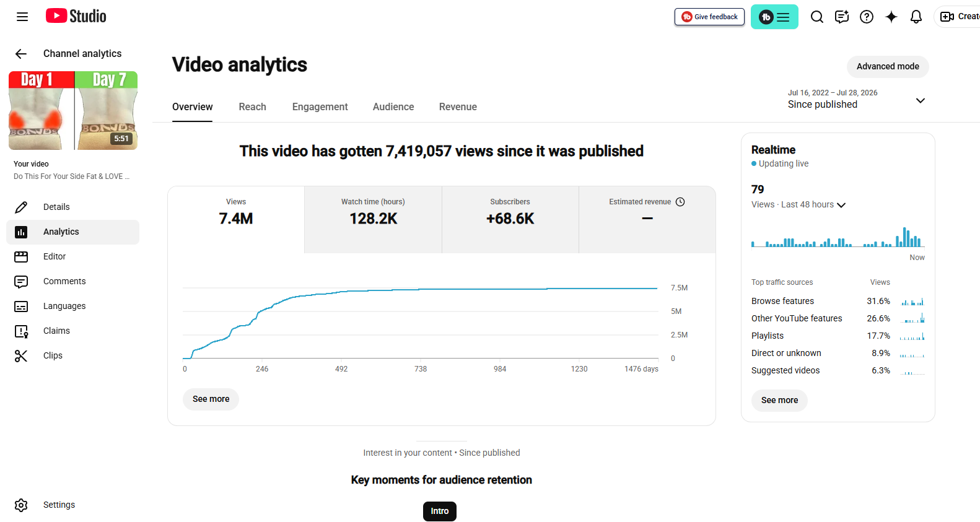Viewport: 980px width, 522px height.
Task: Select the Watch time (hours) metric card
Action: (x=373, y=220)
